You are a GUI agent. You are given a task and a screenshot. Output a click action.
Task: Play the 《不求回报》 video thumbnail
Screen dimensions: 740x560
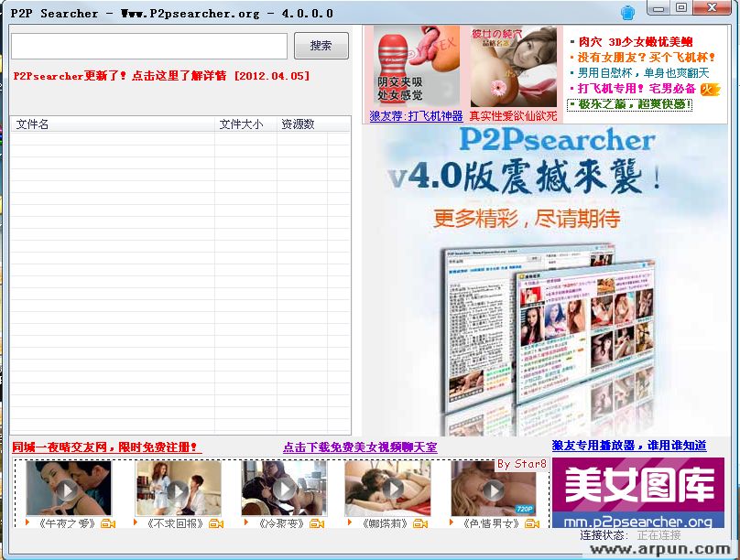[178, 490]
